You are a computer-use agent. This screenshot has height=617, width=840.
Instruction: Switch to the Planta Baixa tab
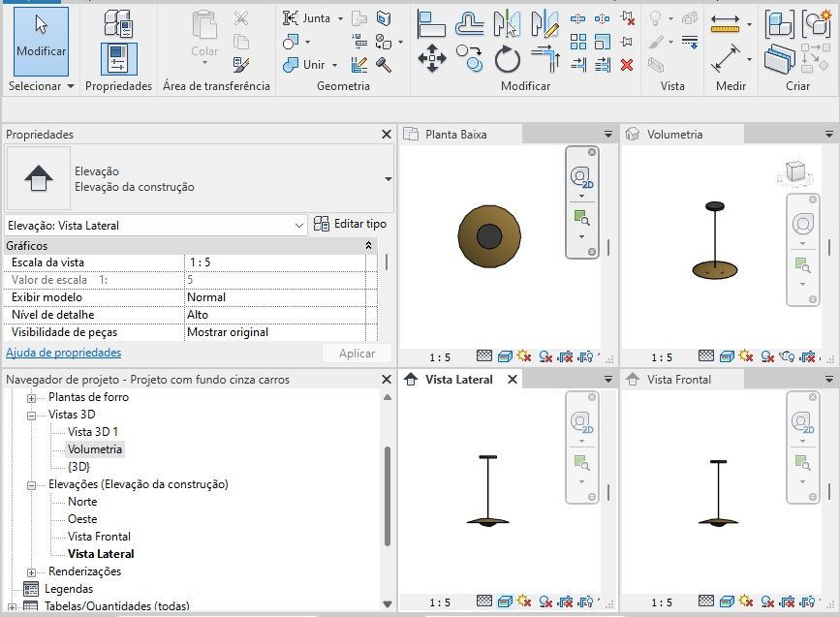click(x=455, y=135)
